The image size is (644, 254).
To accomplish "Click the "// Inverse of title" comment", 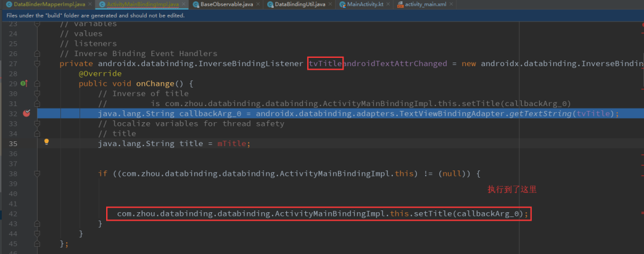I will [143, 94].
